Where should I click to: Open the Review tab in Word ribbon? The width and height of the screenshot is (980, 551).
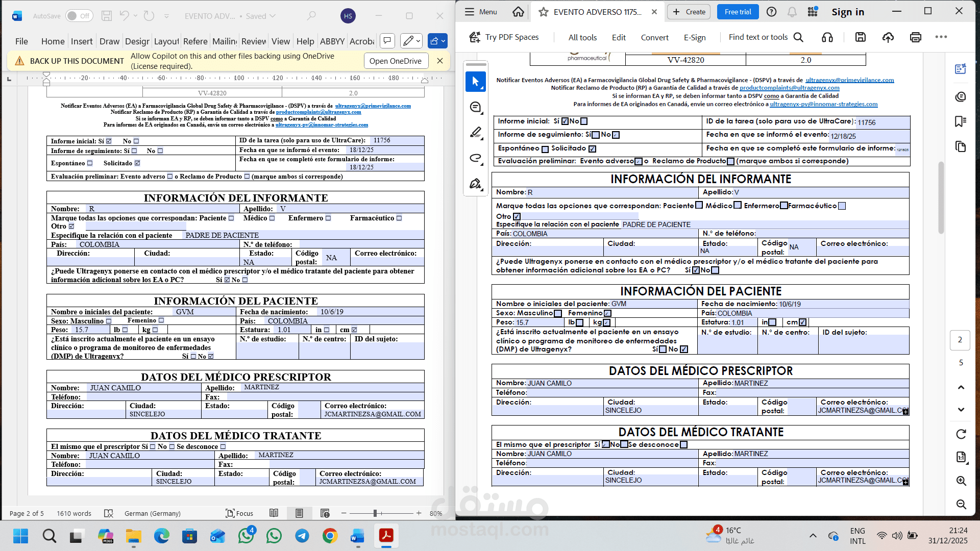point(254,41)
